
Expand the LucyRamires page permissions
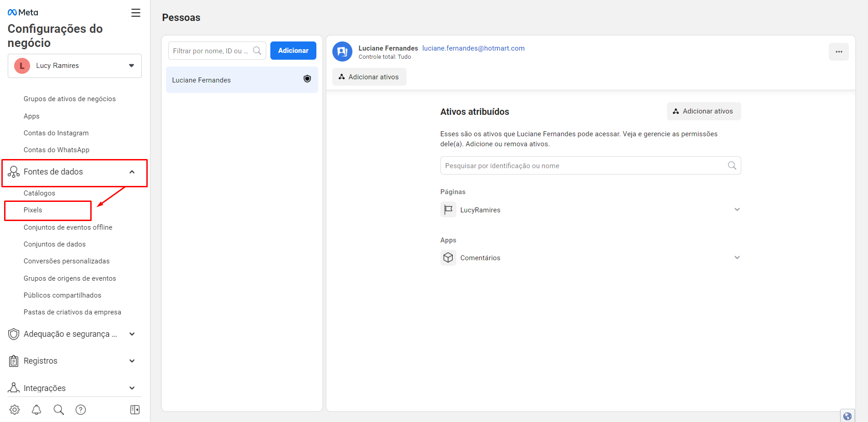[x=737, y=210]
